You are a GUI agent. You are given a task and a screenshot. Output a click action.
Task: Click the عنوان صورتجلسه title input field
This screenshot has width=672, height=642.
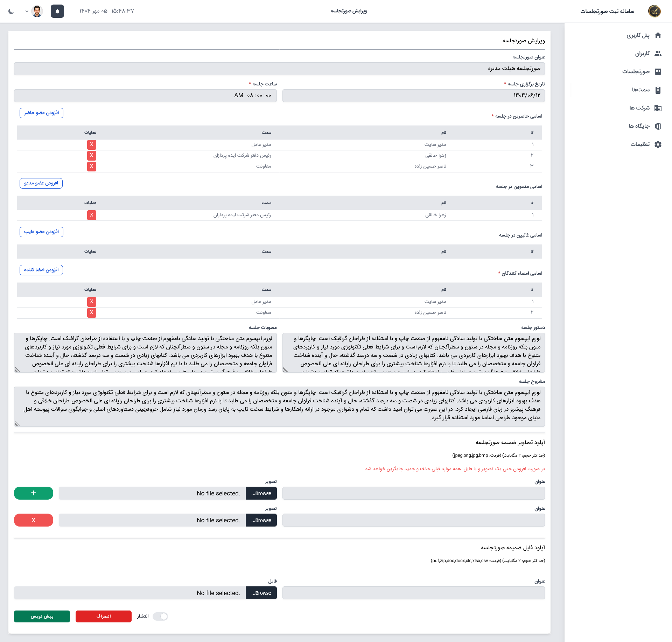279,69
